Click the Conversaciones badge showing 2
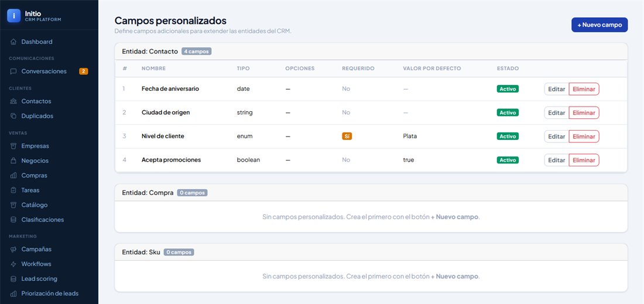This screenshot has width=644, height=304. [x=83, y=71]
